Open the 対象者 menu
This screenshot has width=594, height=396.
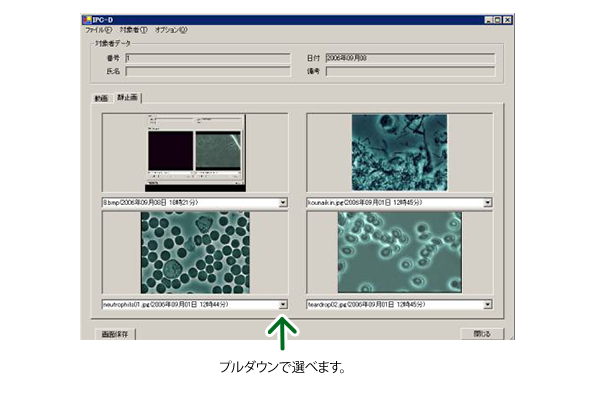coord(133,30)
